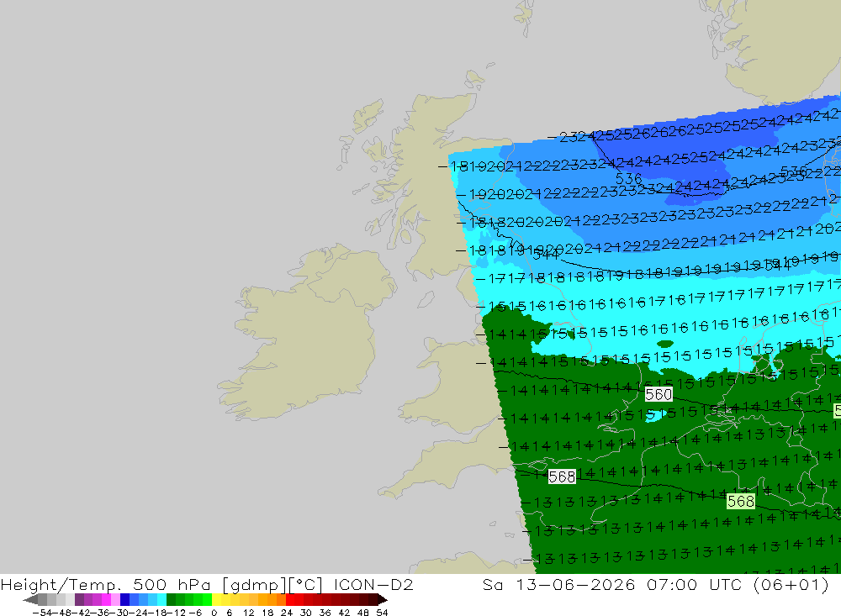The image size is (841, 616).
Task: Click the white-boxed '560' contour label
Action: click(659, 395)
